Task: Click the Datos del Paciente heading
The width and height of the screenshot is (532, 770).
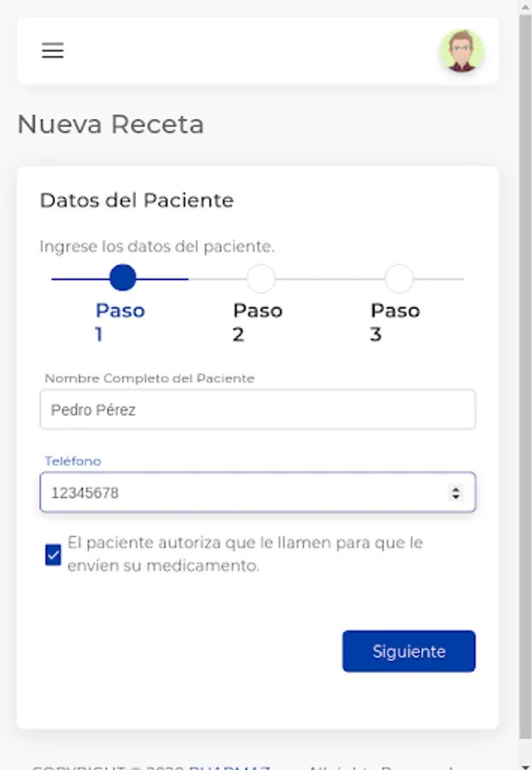Action: click(137, 200)
